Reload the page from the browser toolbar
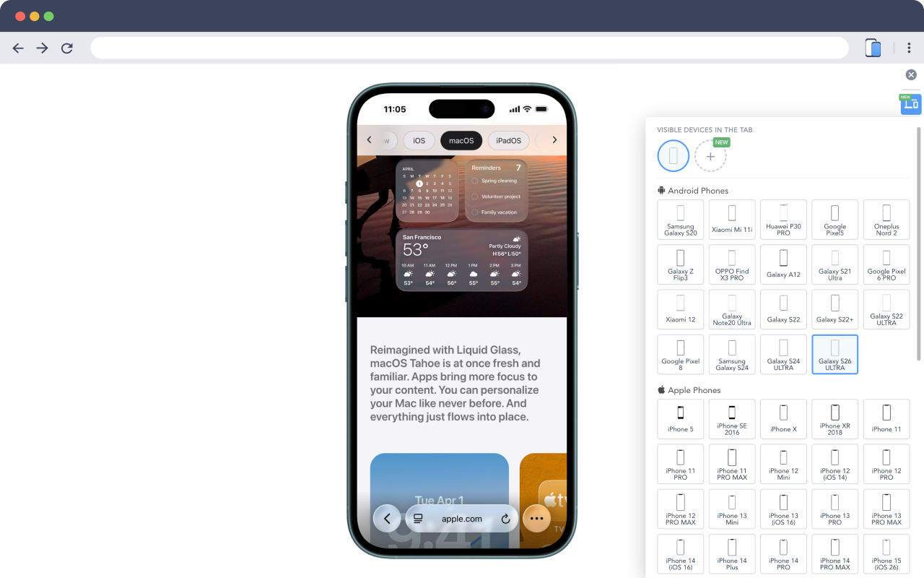The height and width of the screenshot is (578, 924). [x=67, y=48]
